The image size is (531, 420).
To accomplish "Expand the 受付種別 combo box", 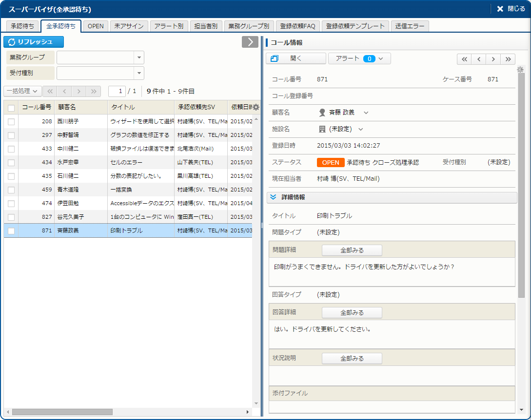I will coord(139,73).
